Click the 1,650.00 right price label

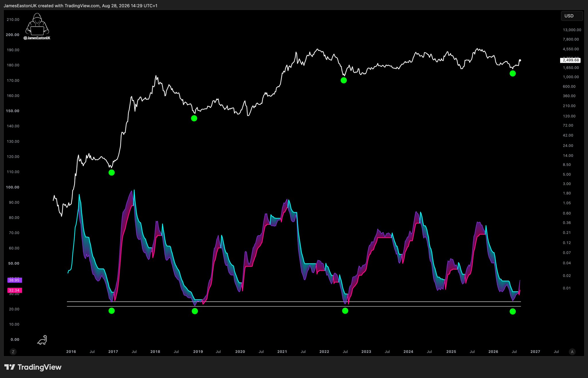click(571, 68)
